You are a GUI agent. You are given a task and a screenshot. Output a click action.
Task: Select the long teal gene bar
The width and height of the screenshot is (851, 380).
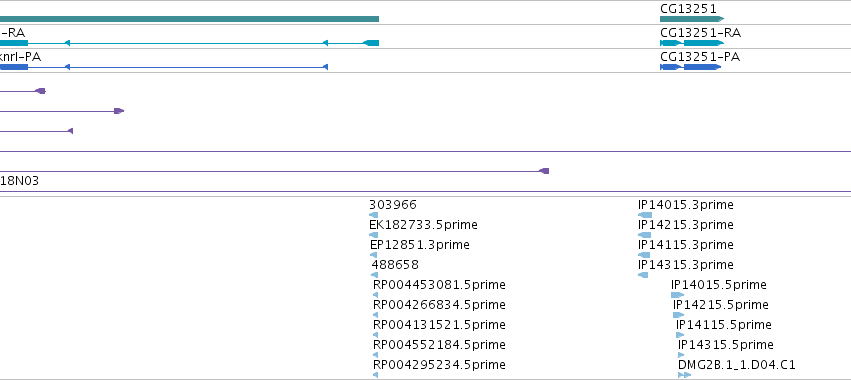(x=189, y=19)
